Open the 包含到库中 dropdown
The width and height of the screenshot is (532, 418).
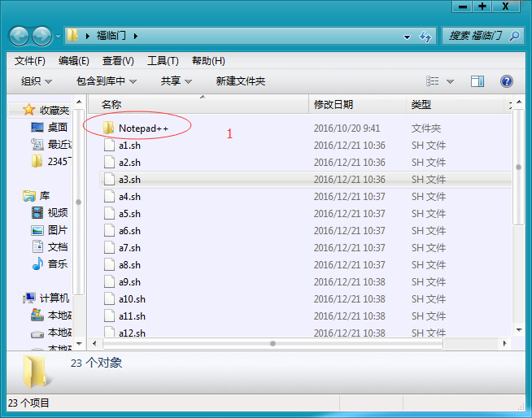point(107,81)
